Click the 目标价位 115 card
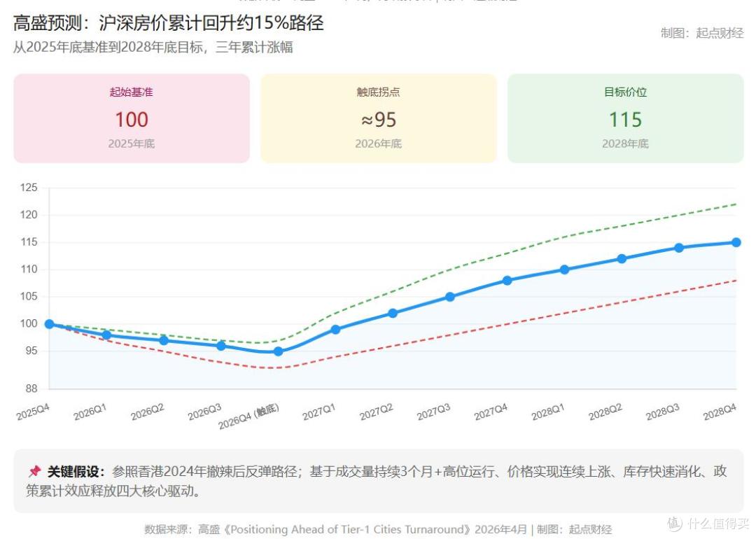The width and height of the screenshot is (756, 539). 625,118
